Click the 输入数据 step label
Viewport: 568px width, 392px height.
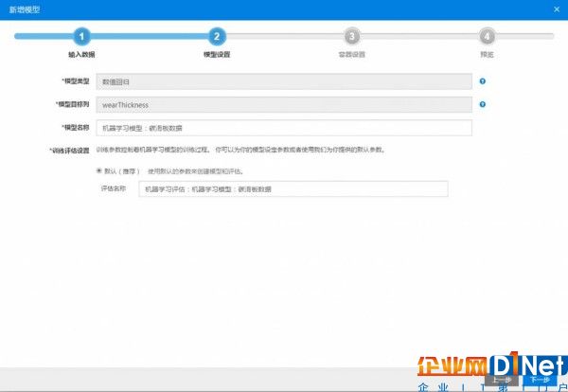[x=81, y=54]
